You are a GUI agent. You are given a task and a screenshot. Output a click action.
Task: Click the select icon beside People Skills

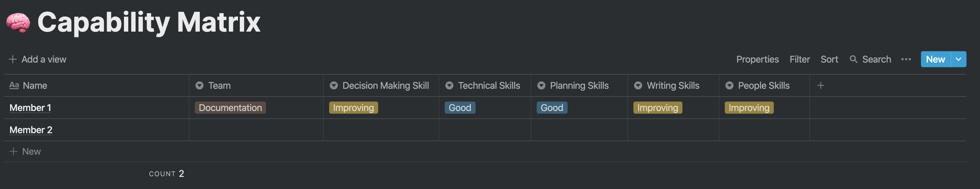click(x=729, y=85)
